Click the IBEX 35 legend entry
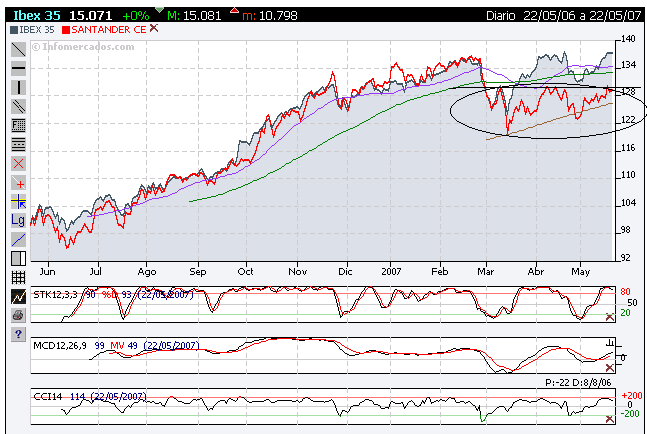The height and width of the screenshot is (434, 647). [x=32, y=30]
